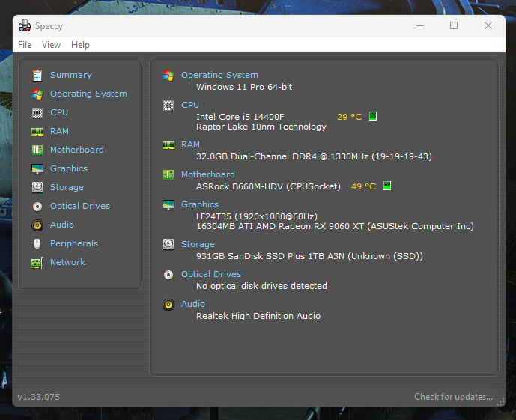Click the Motherboard icon in sidebar
Screen dimensions: 516x420
coord(37,150)
